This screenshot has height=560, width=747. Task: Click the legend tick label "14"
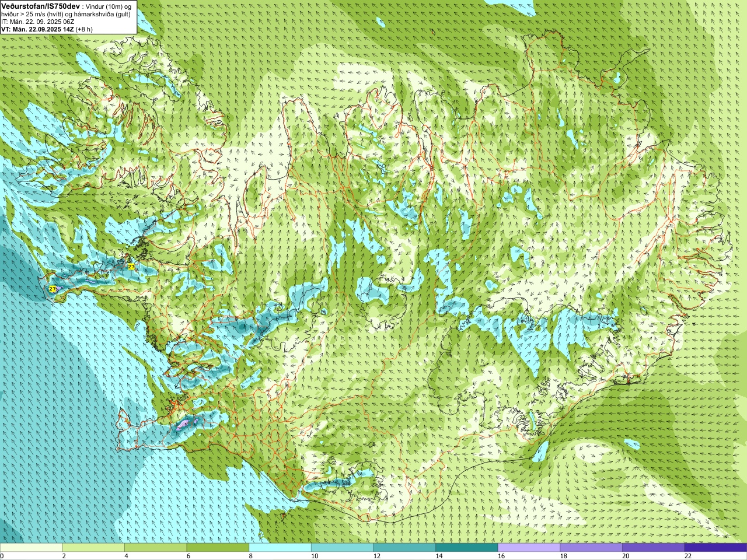tap(439, 556)
